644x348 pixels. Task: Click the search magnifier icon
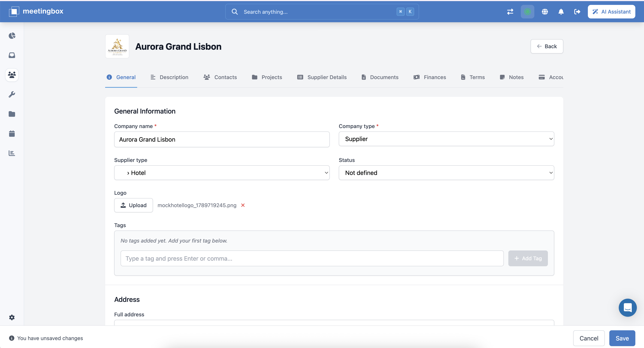click(235, 12)
